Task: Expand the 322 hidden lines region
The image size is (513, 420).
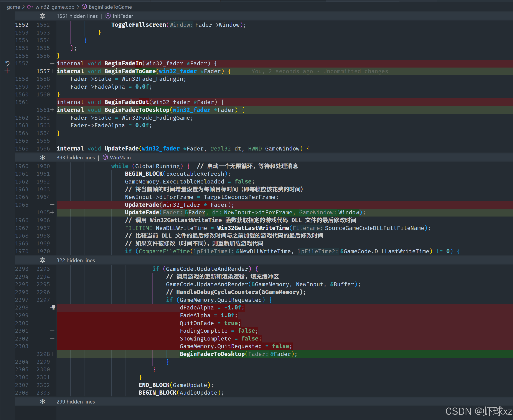Action: [43, 260]
